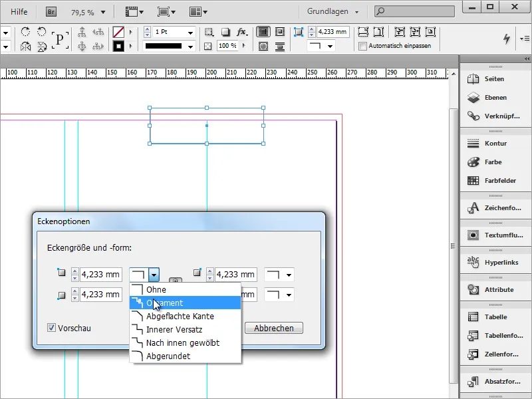Screen dimensions: 532x399
Task: Open the stroke style dropdown
Action: [x=190, y=47]
